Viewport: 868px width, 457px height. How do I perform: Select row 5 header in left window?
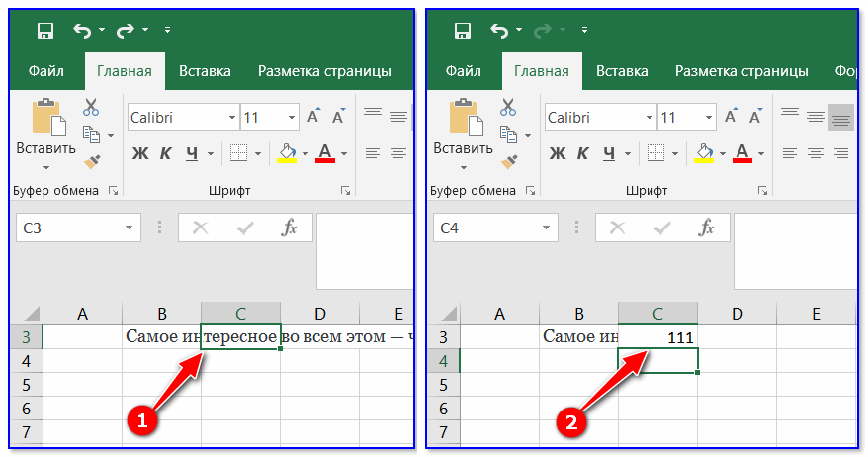pyautogui.click(x=26, y=385)
